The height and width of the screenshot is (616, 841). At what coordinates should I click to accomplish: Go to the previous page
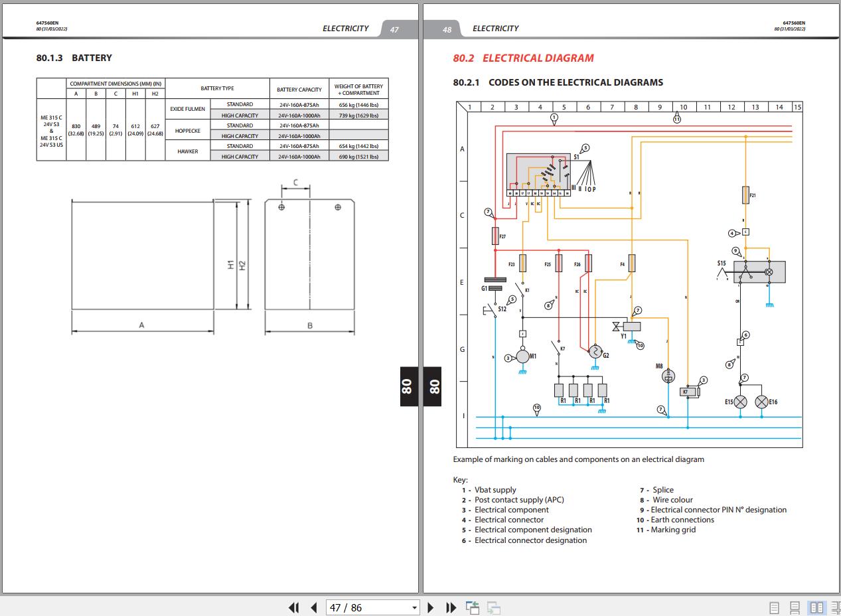[x=314, y=607]
